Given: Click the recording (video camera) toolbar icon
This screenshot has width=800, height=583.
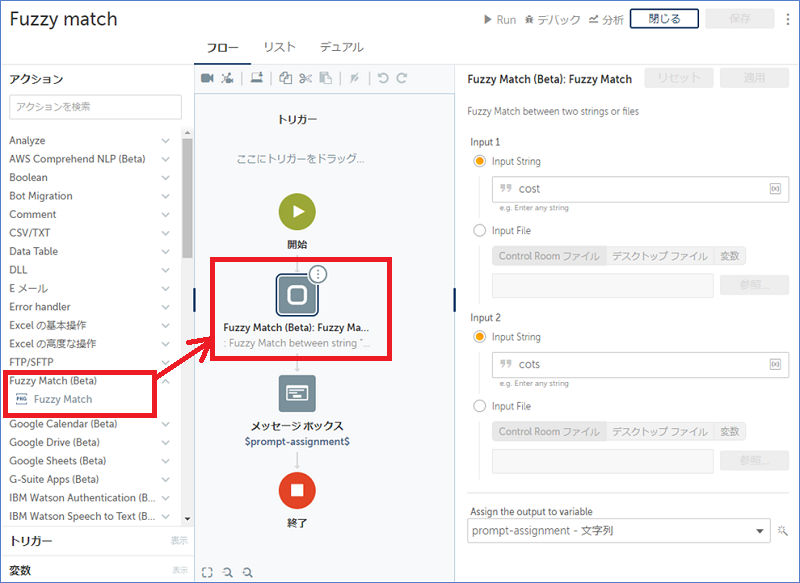Looking at the screenshot, I should (207, 79).
